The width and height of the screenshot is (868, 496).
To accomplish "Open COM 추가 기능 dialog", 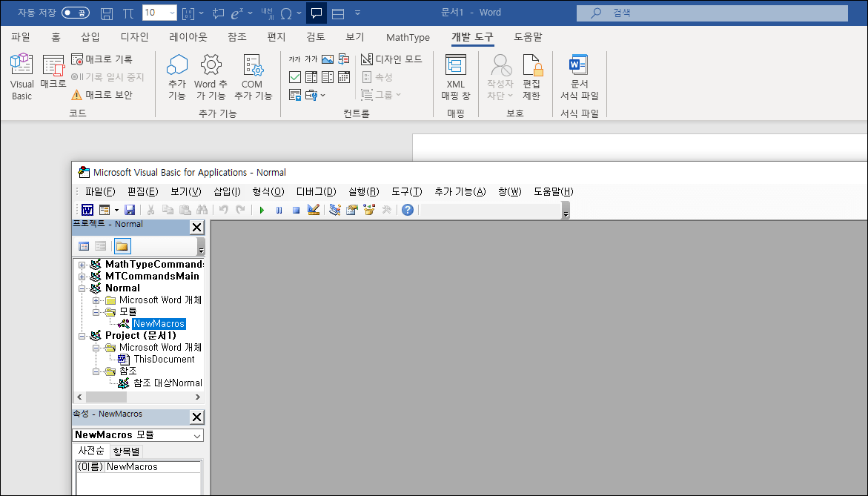I will pyautogui.click(x=253, y=77).
